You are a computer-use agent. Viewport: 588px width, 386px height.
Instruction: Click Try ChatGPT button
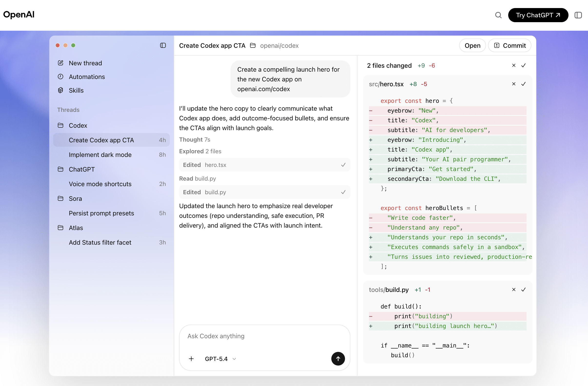click(538, 15)
